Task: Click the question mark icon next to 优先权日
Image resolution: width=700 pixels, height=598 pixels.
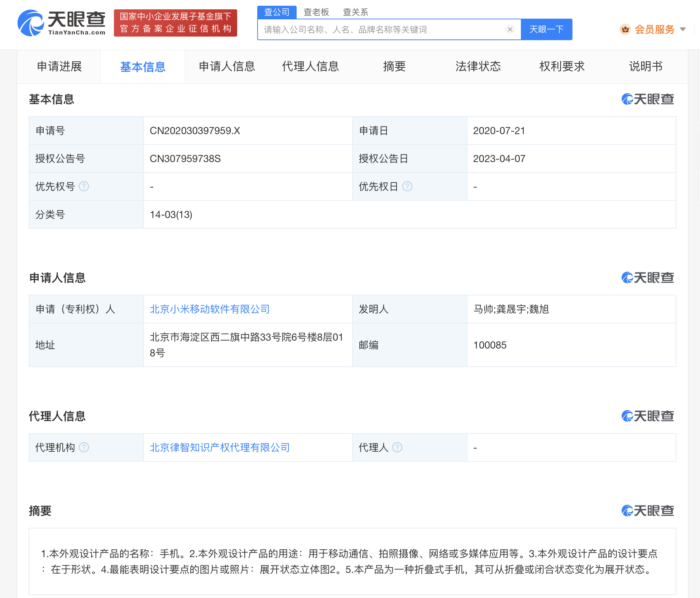Action: 408,186
